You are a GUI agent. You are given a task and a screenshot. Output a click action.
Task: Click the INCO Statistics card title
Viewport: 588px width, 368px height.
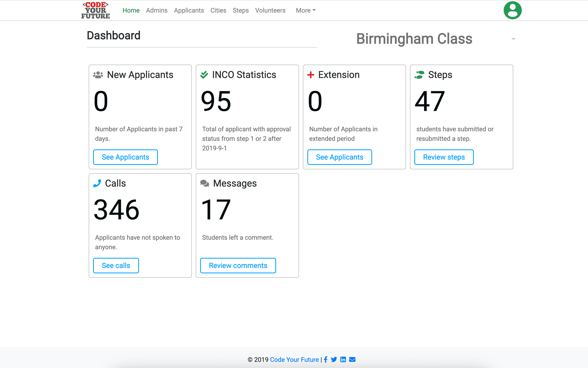pyautogui.click(x=244, y=75)
